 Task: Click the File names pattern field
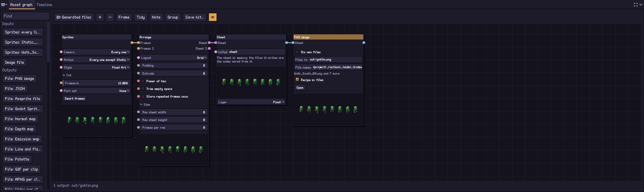point(328,67)
